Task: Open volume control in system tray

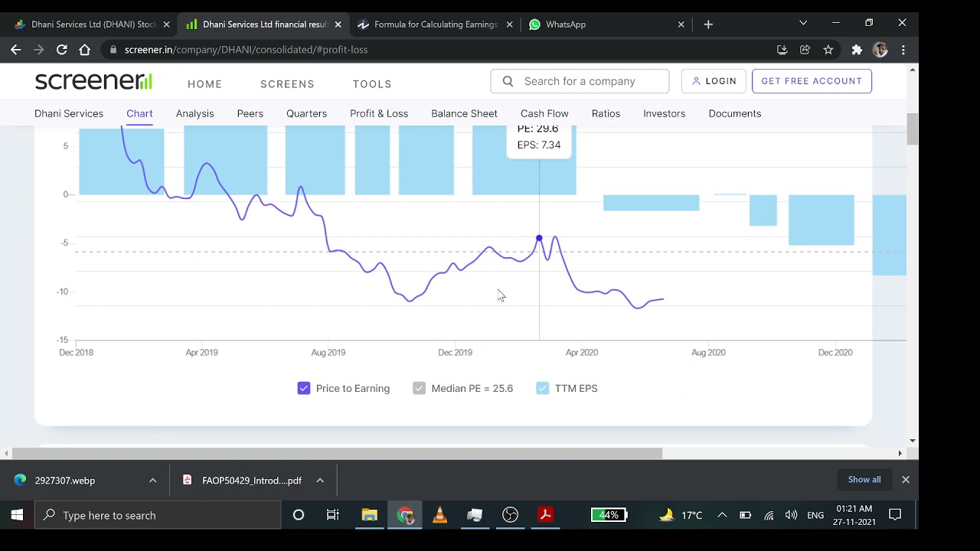Action: point(791,515)
